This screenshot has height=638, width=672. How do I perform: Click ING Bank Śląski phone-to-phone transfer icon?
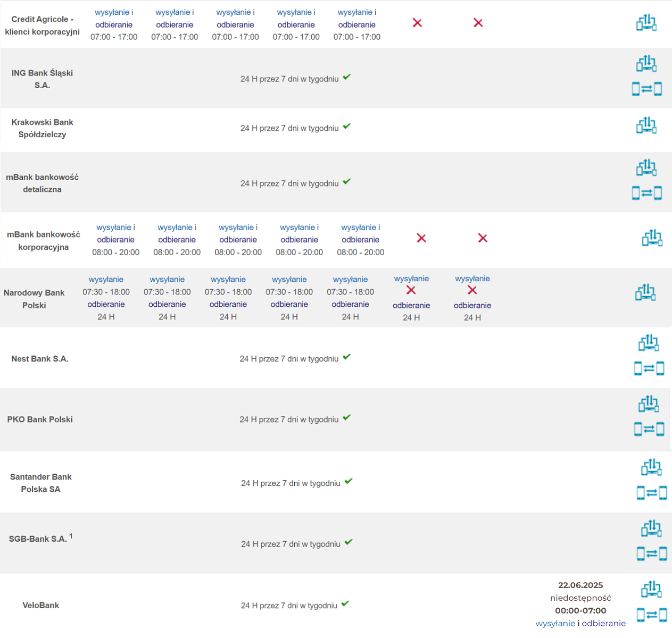(x=647, y=89)
